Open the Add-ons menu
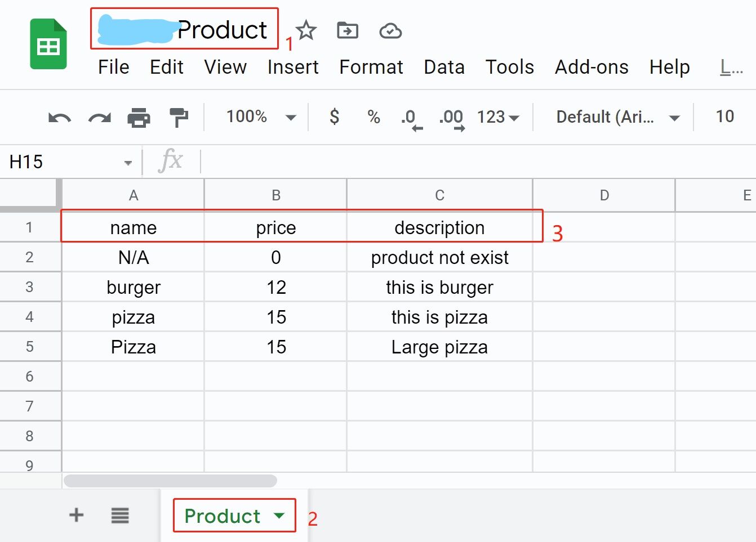This screenshot has width=756, height=542. (592, 67)
